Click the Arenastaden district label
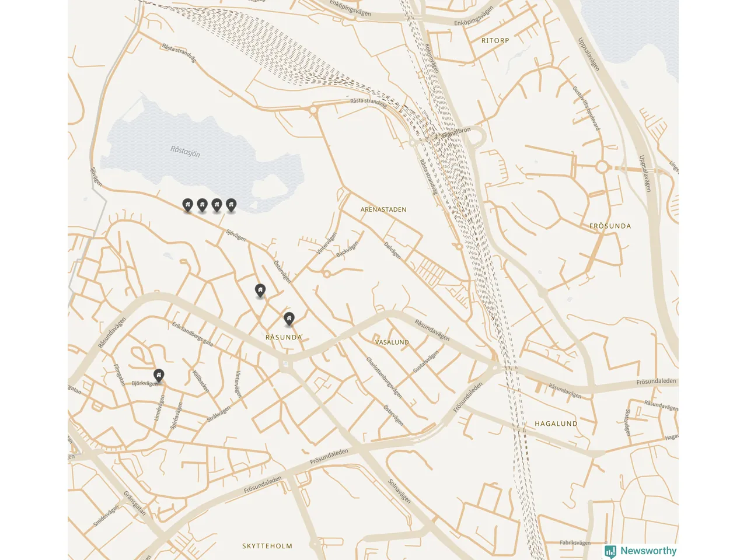Viewport: 747px width, 560px height. [x=383, y=209]
